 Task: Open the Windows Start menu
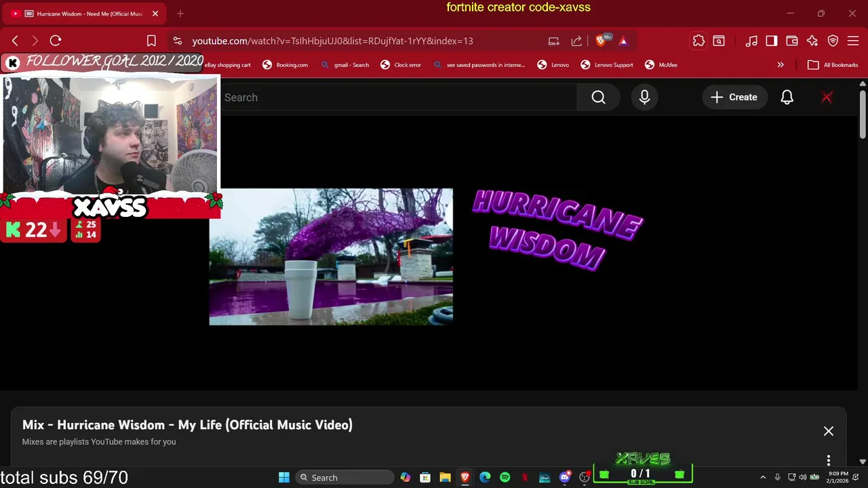point(284,478)
